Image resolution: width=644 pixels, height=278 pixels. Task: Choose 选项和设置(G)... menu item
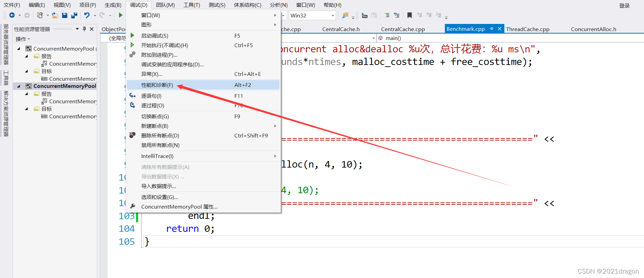[x=203, y=197]
